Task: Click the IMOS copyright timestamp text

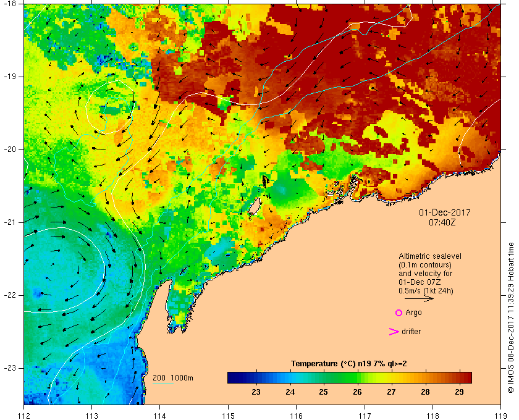Action: point(511,317)
